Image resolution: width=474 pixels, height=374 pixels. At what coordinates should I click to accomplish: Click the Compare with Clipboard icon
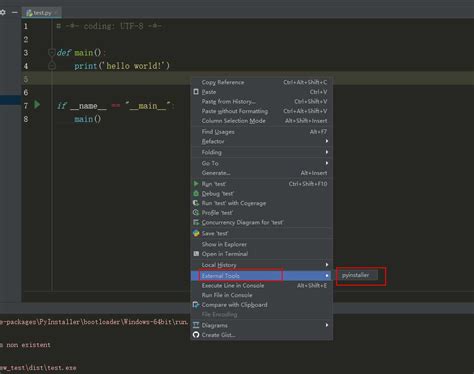click(x=196, y=305)
